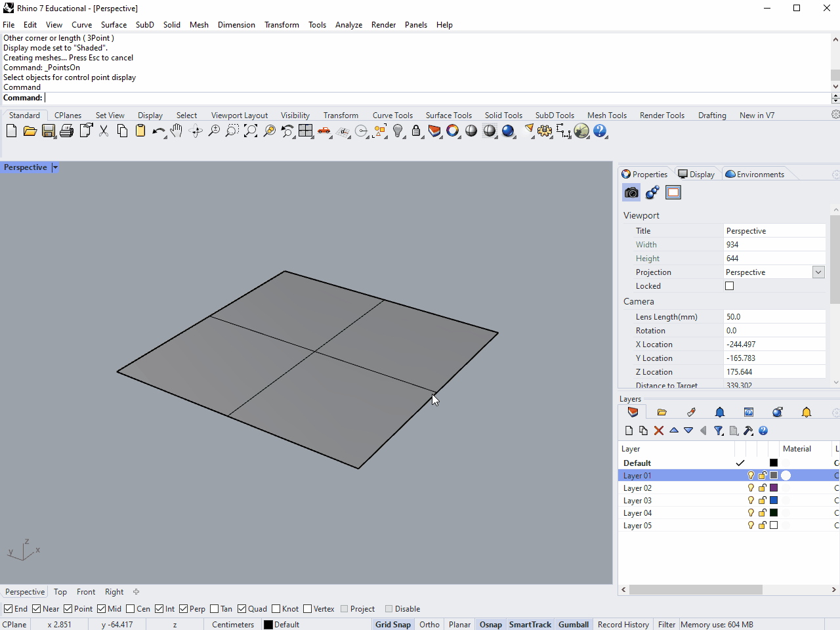Hide Layer 02 using its light bulb

click(x=751, y=488)
